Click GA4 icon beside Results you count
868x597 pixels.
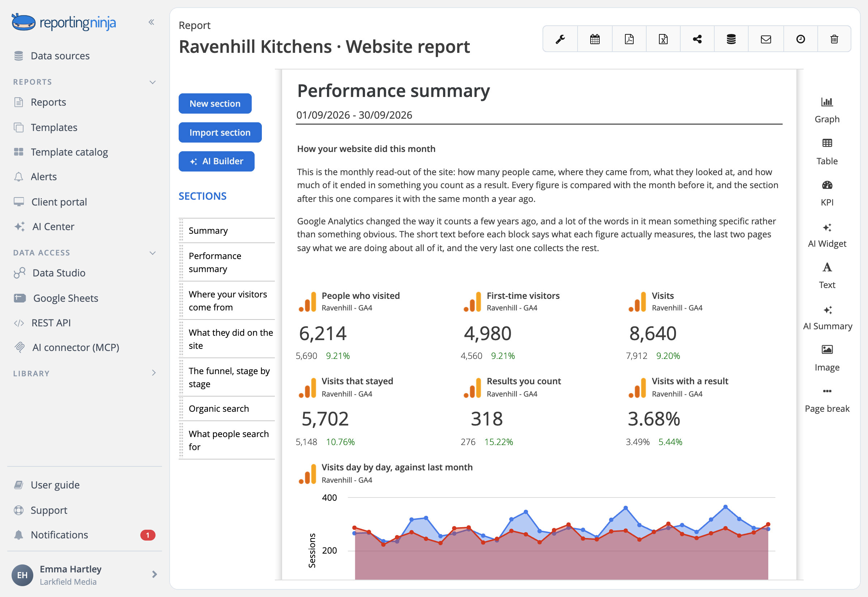tap(472, 387)
